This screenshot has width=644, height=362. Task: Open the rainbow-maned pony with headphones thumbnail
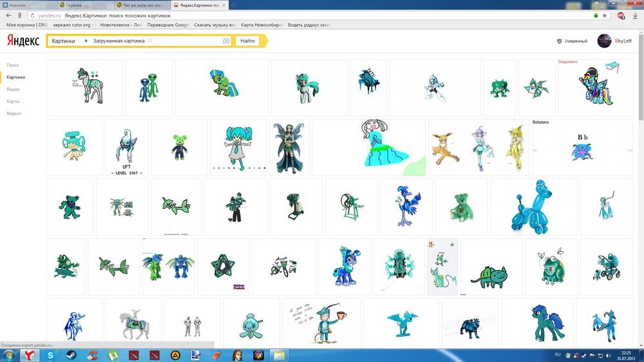tap(596, 88)
